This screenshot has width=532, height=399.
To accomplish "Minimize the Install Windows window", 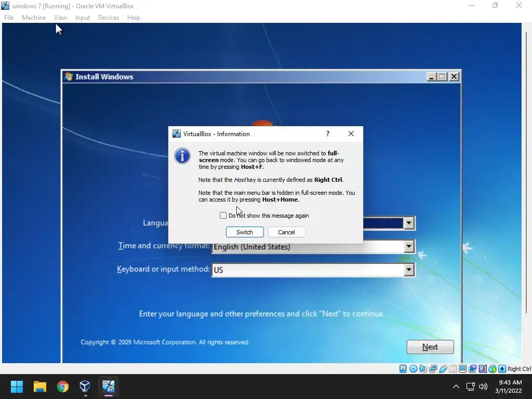I will (431, 77).
